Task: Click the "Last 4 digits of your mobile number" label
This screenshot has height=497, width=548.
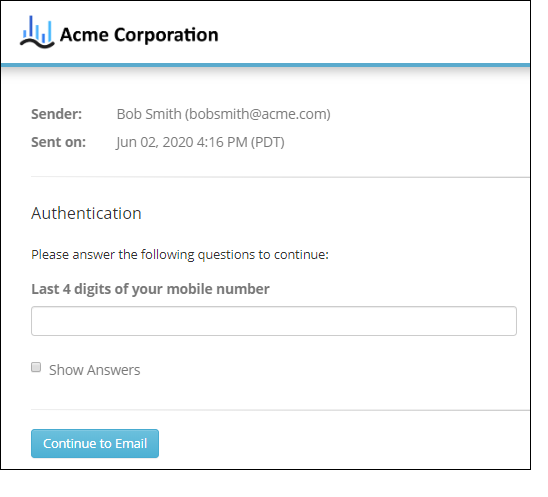Action: [150, 289]
